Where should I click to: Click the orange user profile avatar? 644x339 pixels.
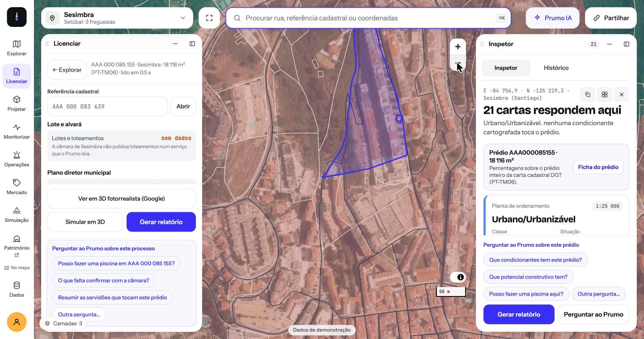[x=17, y=322]
